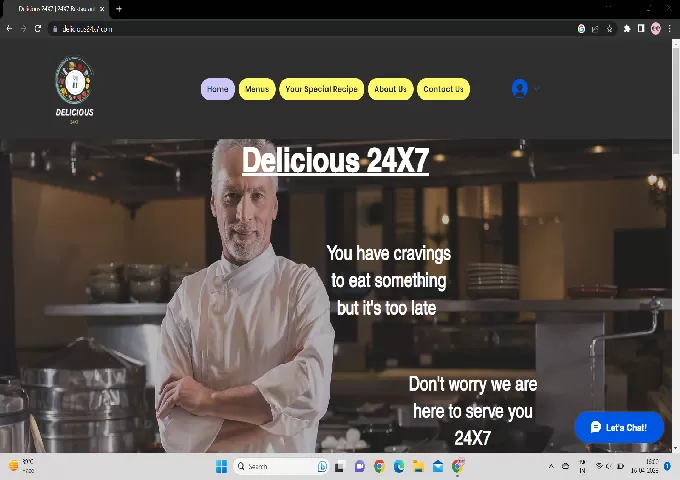Open a new browser tab
Screen dimensions: 680x480
(119, 9)
